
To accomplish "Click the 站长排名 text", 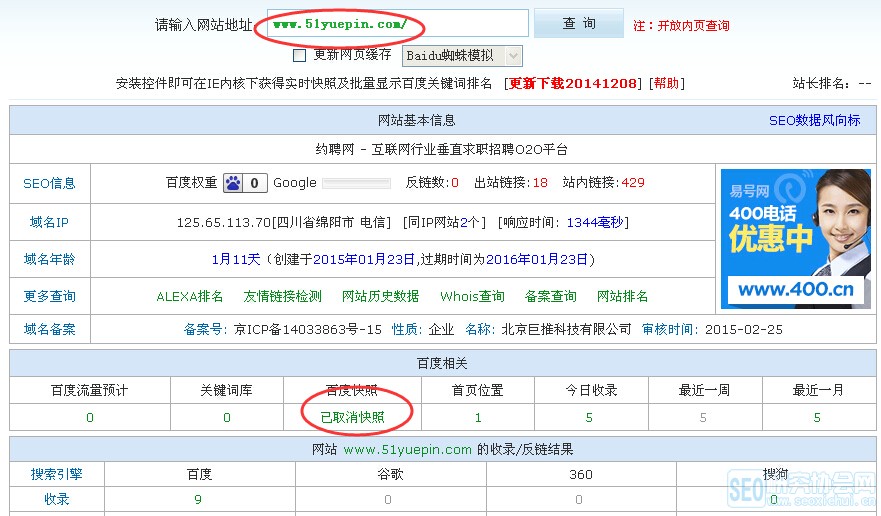I will (x=832, y=84).
